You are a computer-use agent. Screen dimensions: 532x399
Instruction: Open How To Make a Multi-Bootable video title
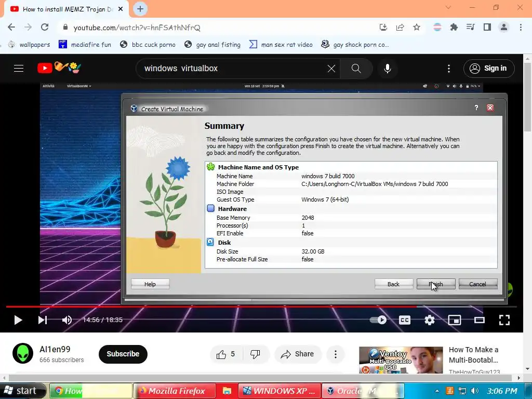(474, 355)
